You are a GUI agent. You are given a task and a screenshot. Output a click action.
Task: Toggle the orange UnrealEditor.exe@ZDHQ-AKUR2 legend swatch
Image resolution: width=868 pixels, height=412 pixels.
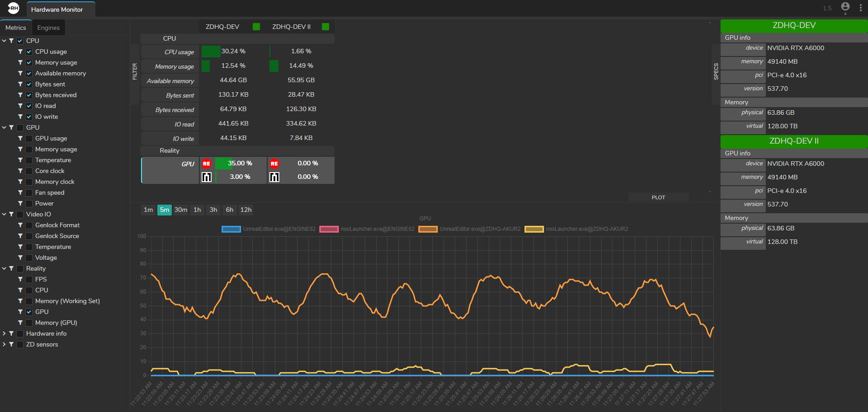tap(428, 229)
